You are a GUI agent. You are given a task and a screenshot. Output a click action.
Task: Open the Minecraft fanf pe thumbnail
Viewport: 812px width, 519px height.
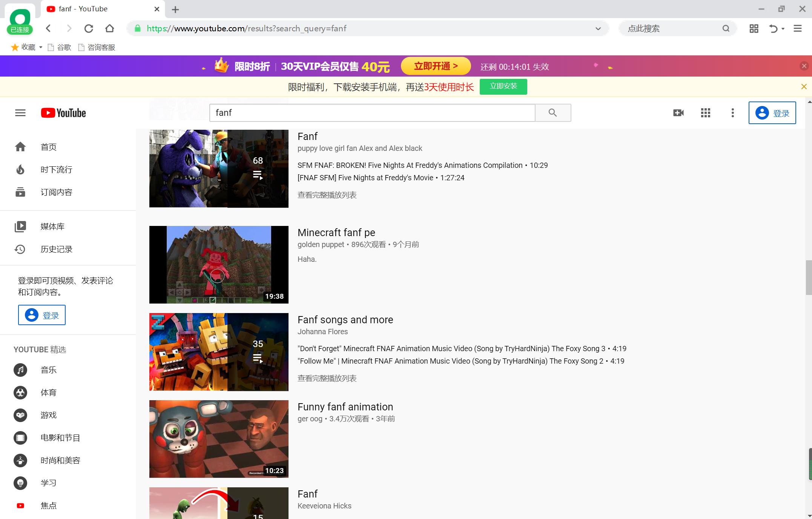pos(219,265)
